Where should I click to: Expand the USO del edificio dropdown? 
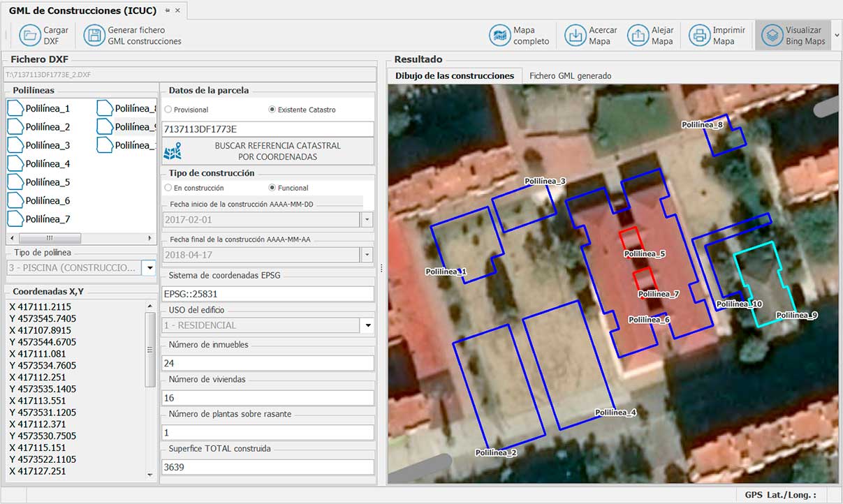click(x=367, y=325)
